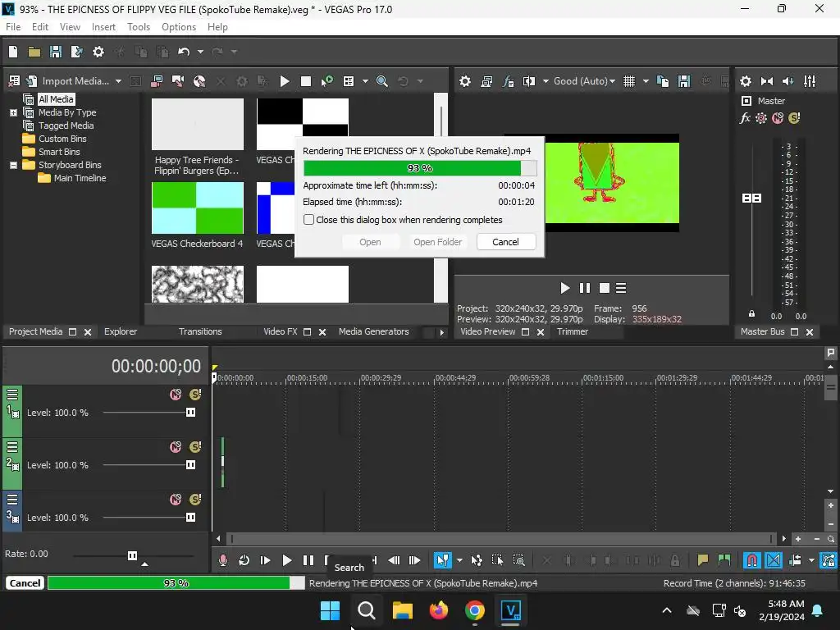This screenshot has height=630, width=840.
Task: Adjust Master Bus volume fader
Action: point(751,199)
